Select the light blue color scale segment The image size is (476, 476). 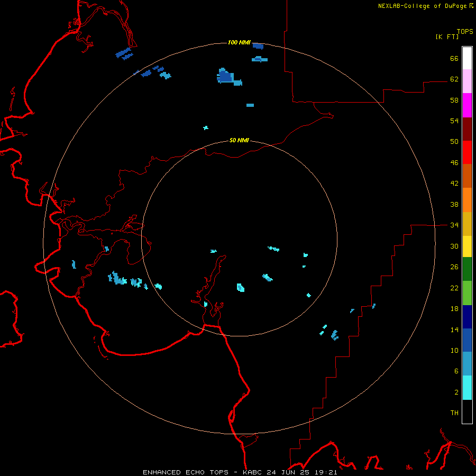tap(467, 364)
